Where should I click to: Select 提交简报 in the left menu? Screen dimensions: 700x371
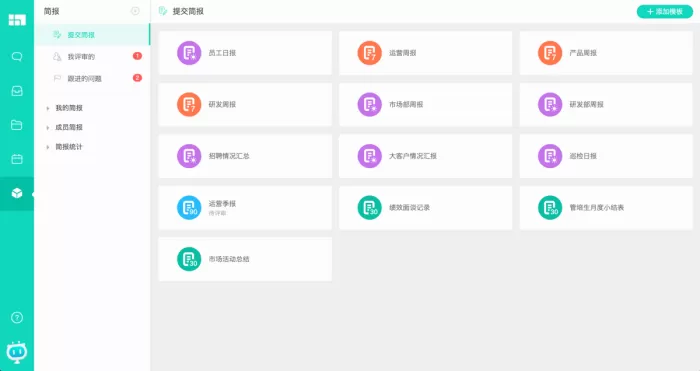pyautogui.click(x=92, y=35)
